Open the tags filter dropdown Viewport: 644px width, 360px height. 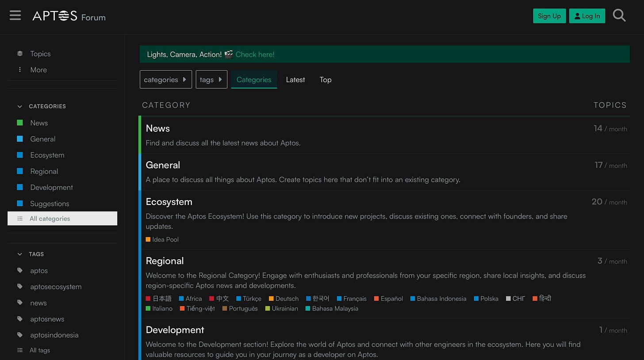coord(211,80)
